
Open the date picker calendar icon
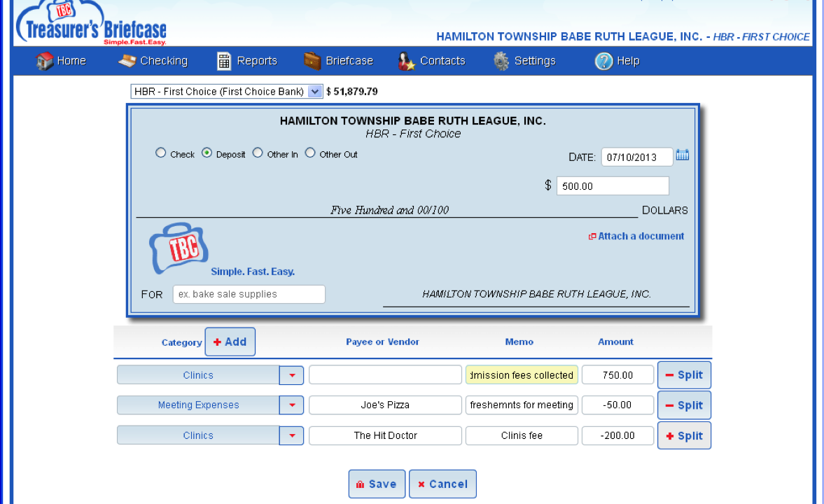(682, 155)
